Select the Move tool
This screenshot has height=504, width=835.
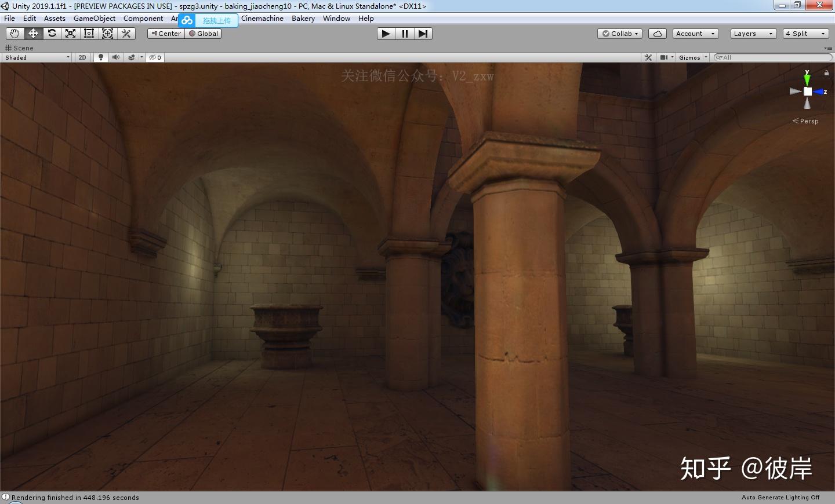33,34
